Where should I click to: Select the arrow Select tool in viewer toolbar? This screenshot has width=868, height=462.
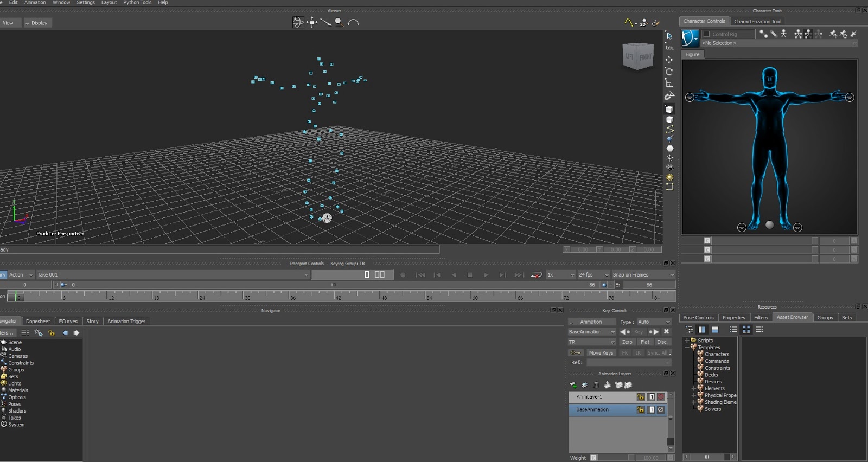669,36
